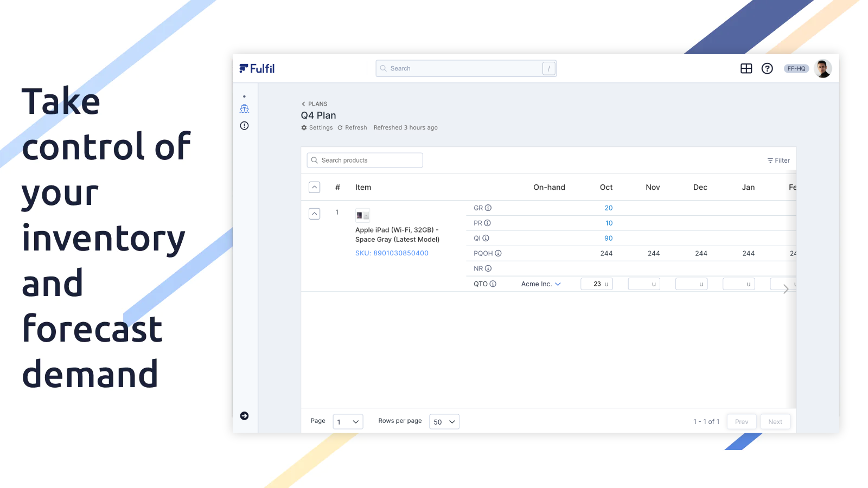Open the Acme Inc. supplier dropdown
Viewport: 868px width, 488px height.
(540, 284)
